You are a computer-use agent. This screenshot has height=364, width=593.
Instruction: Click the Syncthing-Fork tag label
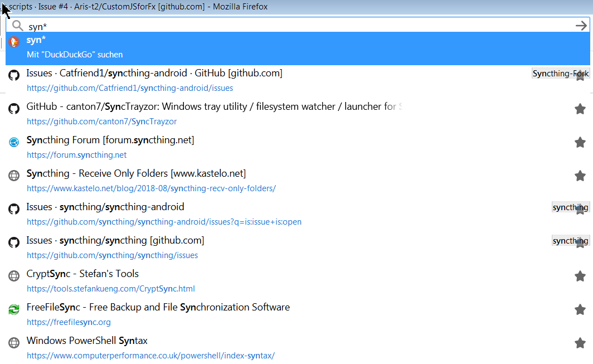(560, 73)
